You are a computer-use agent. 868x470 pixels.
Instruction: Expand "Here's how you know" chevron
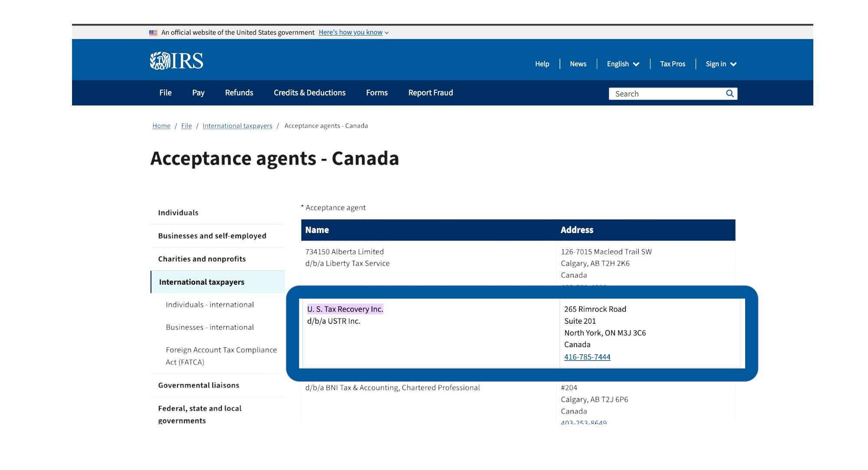point(387,33)
